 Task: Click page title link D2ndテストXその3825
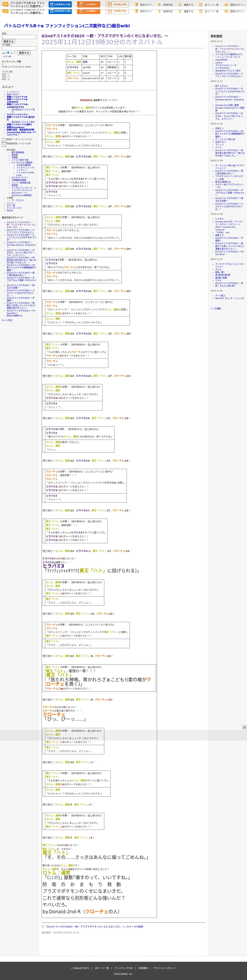click(x=105, y=36)
